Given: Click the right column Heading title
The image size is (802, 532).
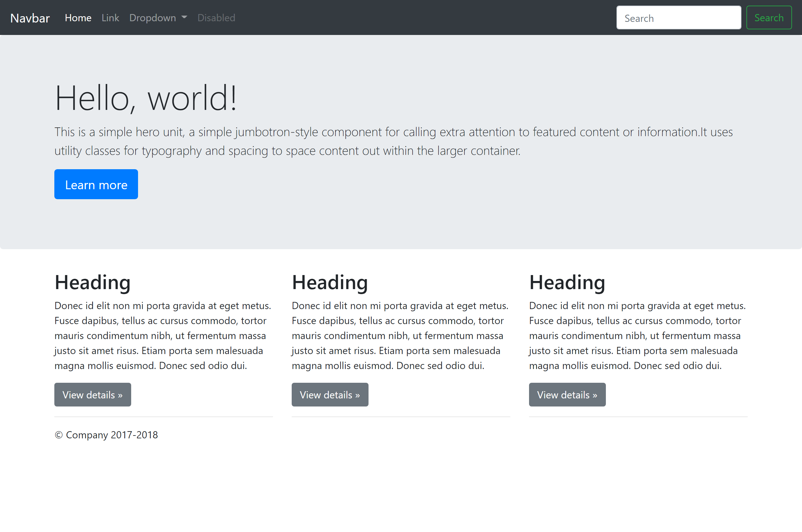Looking at the screenshot, I should click(x=567, y=282).
